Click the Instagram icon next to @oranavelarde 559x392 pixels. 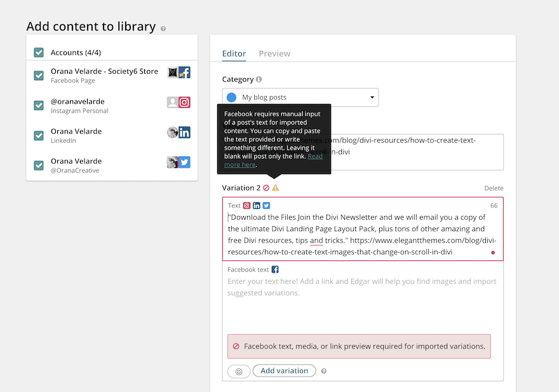point(184,102)
